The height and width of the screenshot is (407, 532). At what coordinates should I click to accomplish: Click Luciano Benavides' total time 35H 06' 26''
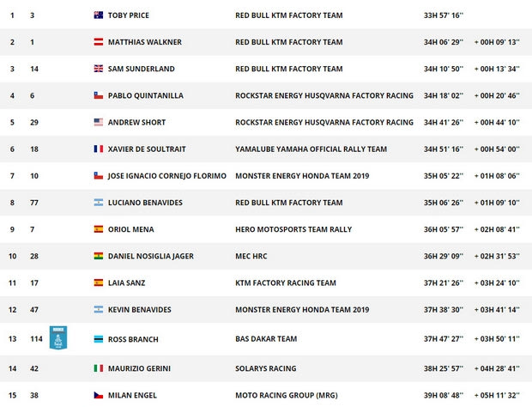click(444, 203)
